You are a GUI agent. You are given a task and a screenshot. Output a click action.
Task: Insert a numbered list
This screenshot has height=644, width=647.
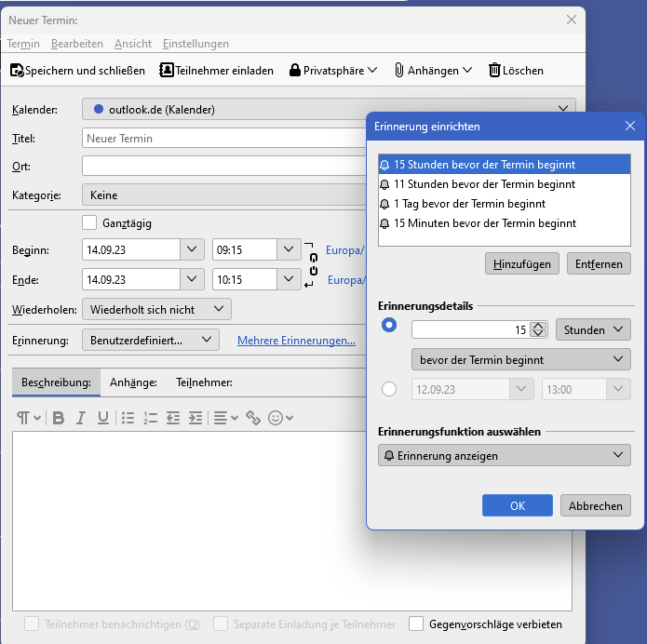[x=151, y=418]
